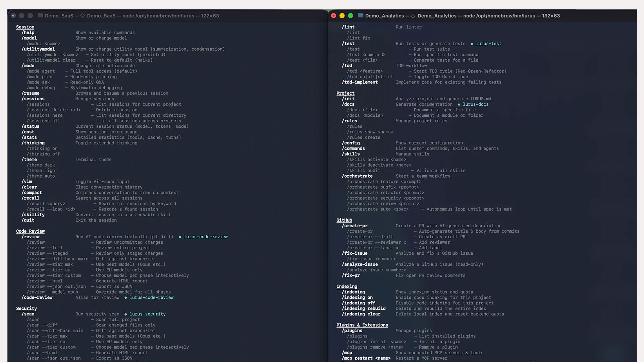Click the yellow minimize button of Demo_Analytics window
Viewport: 644px width, 362px height.
(x=342, y=16)
